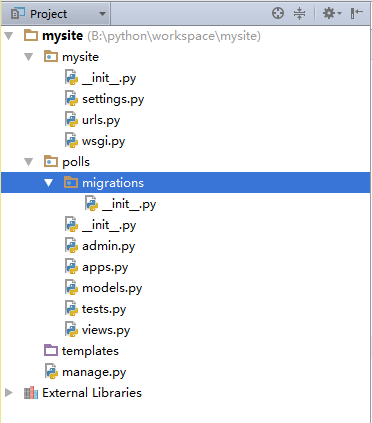The width and height of the screenshot is (372, 423).
Task: Click the External Libraries bookshelf icon
Action: [31, 393]
